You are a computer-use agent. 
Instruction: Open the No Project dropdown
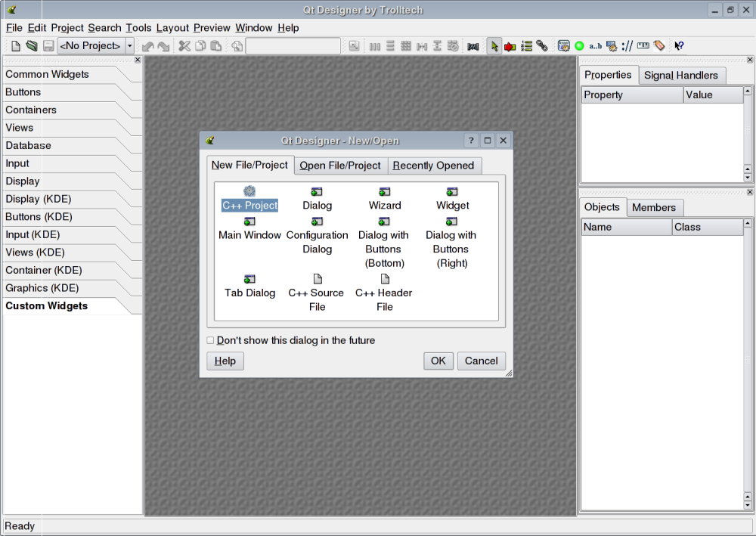click(x=129, y=46)
